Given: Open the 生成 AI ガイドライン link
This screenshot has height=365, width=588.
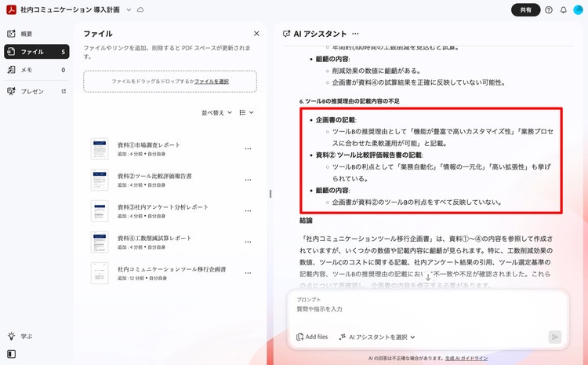Looking at the screenshot, I should point(466,359).
